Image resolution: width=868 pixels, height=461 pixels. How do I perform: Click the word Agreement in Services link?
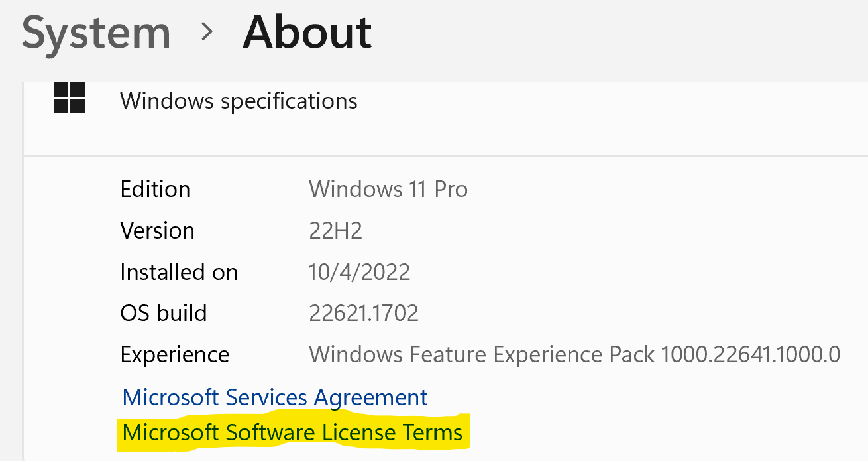pos(370,397)
